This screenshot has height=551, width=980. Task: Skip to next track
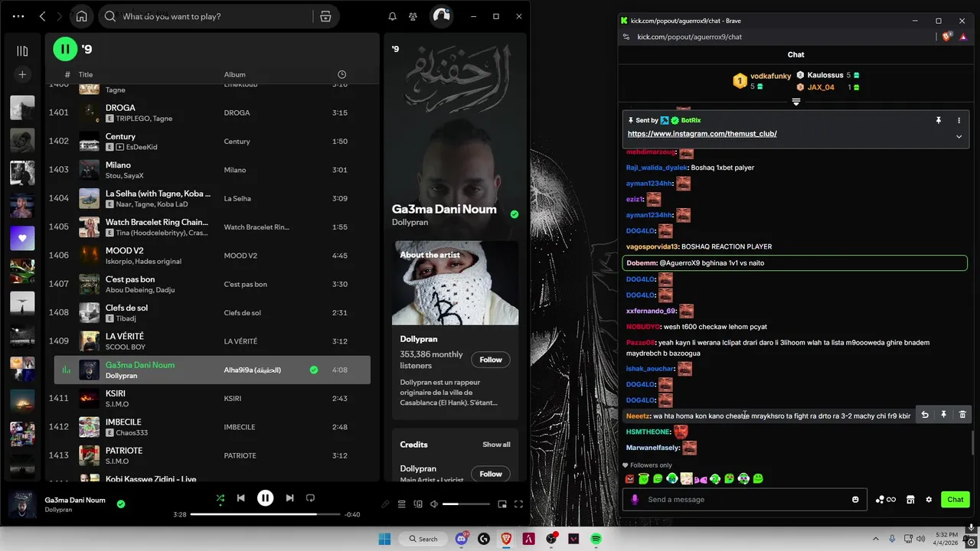289,498
